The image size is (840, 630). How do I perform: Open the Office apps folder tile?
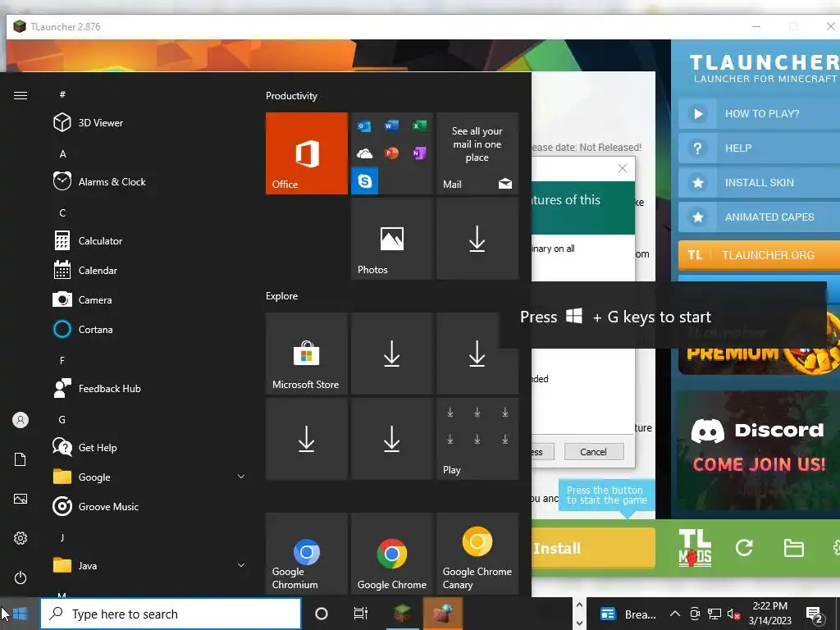(x=391, y=153)
